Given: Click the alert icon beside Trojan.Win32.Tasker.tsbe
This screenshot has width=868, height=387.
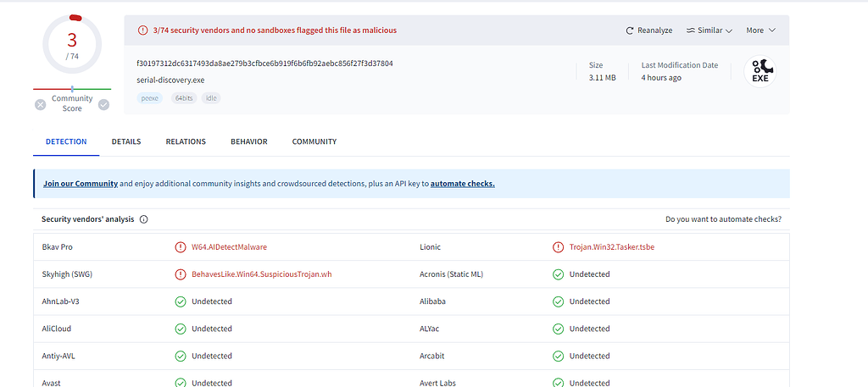Looking at the screenshot, I should pos(558,247).
